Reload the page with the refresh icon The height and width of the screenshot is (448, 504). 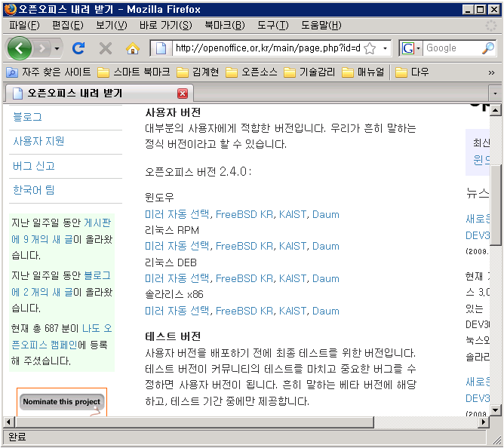78,48
